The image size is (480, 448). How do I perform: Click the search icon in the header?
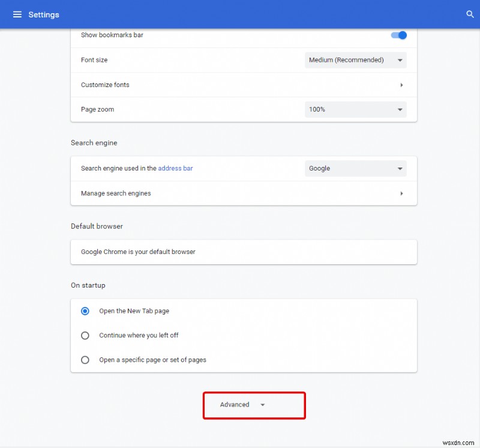[x=470, y=14]
